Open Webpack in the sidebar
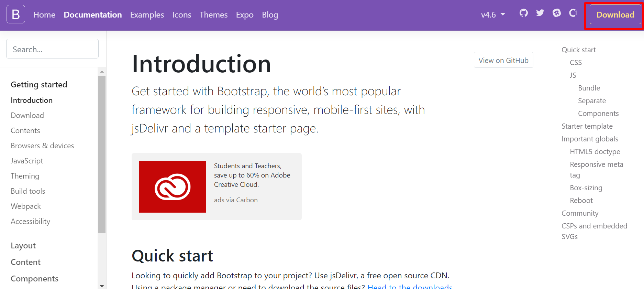Screen dimensions: 644x289 click(x=26, y=206)
